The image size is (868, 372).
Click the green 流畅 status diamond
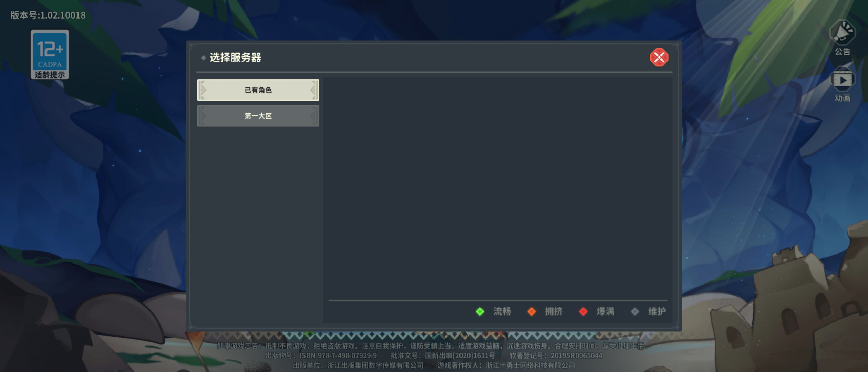point(480,311)
